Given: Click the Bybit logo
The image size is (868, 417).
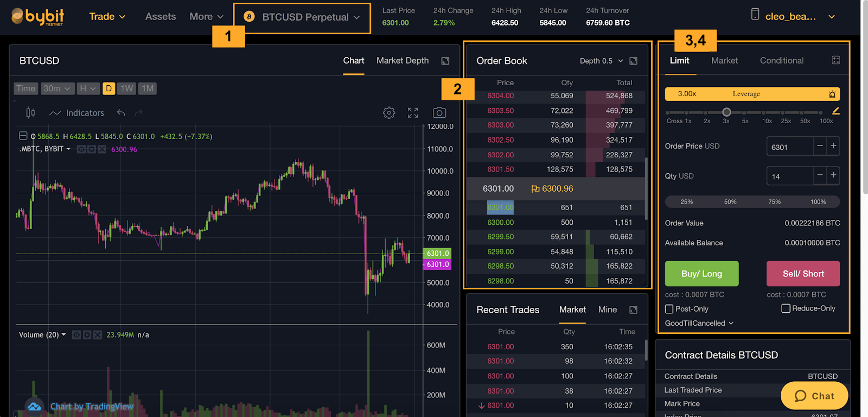Looking at the screenshot, I should coord(37,17).
